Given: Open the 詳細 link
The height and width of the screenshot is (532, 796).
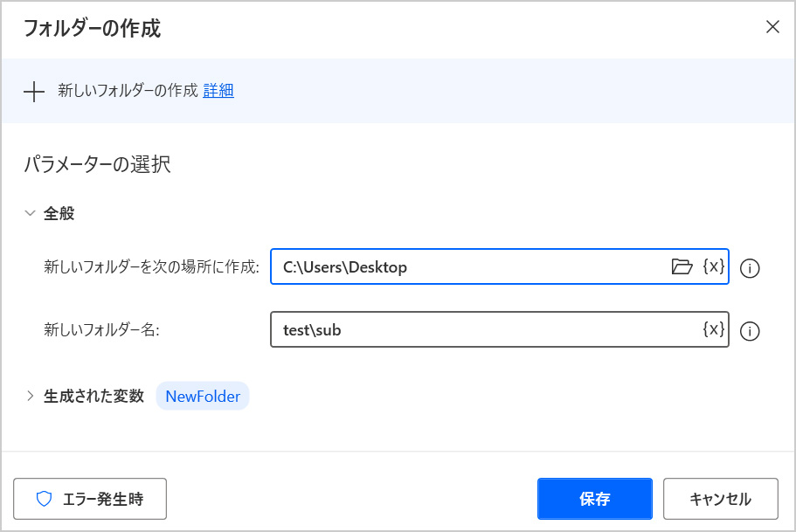Looking at the screenshot, I should [218, 90].
